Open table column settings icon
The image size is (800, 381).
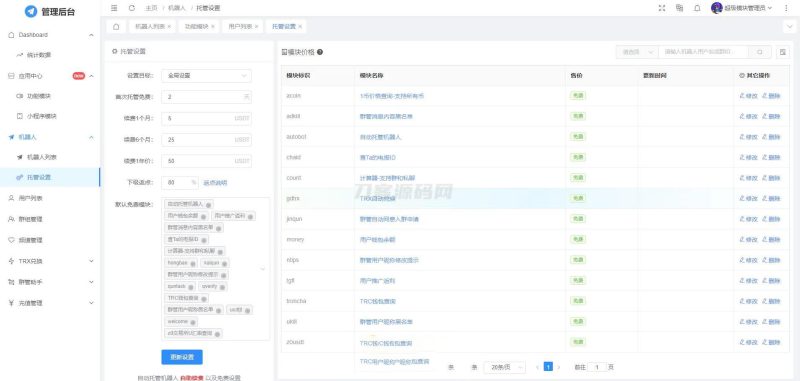pos(782,52)
